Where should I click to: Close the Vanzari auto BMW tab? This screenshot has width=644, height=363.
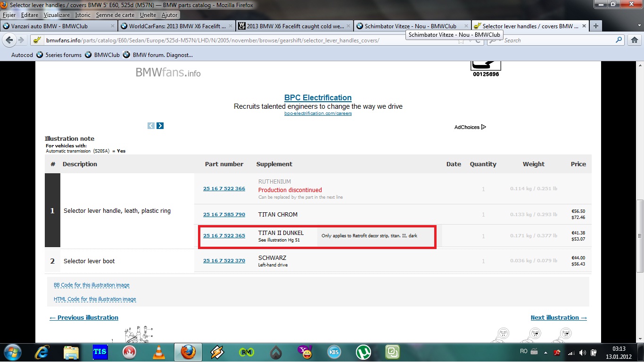[112, 26]
